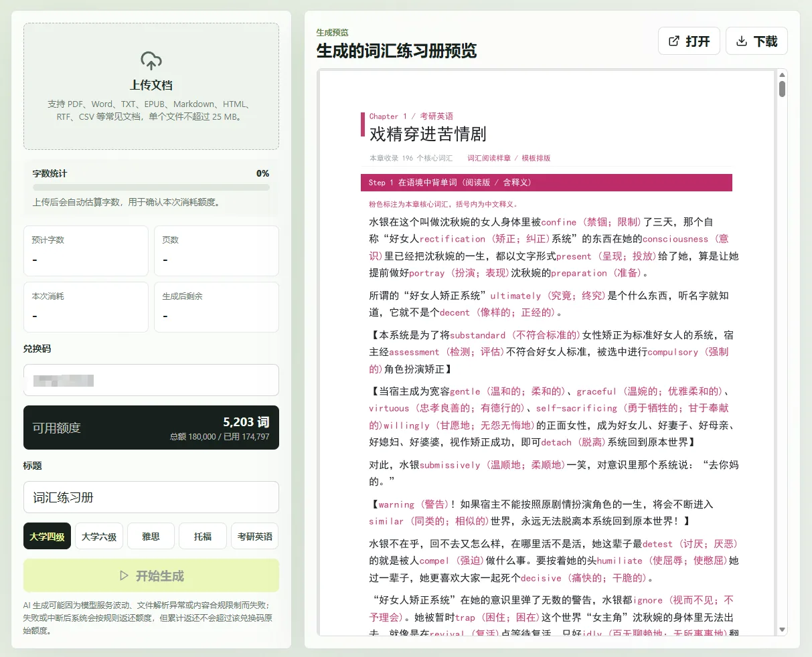The width and height of the screenshot is (812, 657).
Task: Select the 大学四级 level
Action: pos(48,537)
